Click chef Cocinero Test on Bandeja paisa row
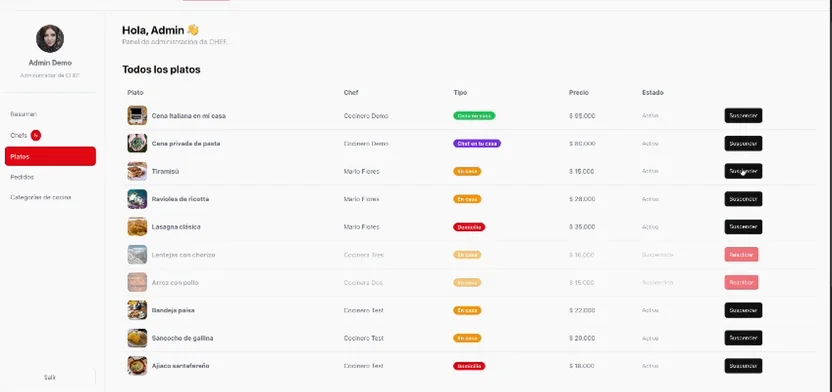832x392 pixels. tap(363, 310)
